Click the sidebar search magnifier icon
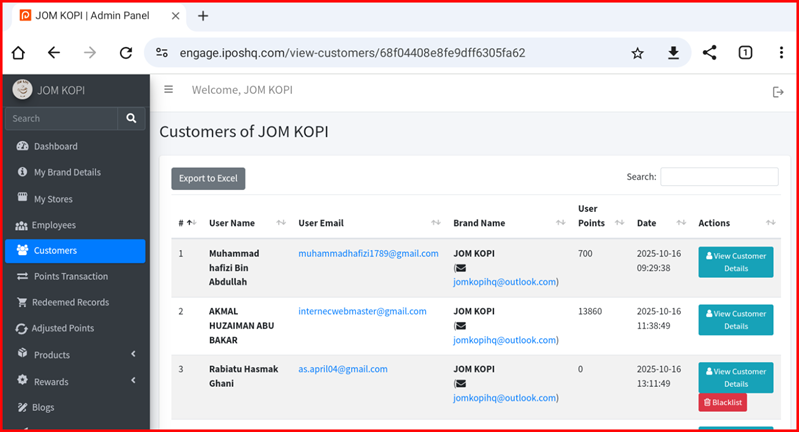Image resolution: width=799 pixels, height=433 pixels. coord(131,118)
